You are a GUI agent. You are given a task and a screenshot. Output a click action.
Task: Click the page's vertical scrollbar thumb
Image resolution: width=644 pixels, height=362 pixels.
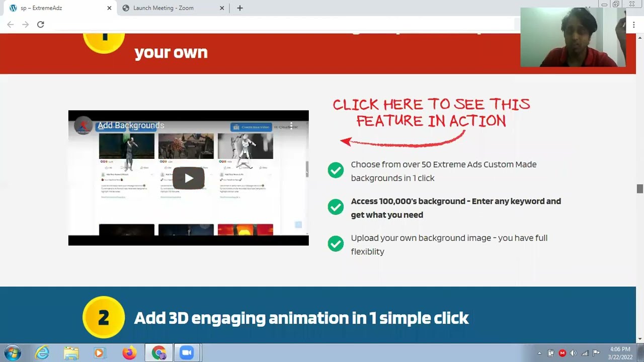pos(640,189)
